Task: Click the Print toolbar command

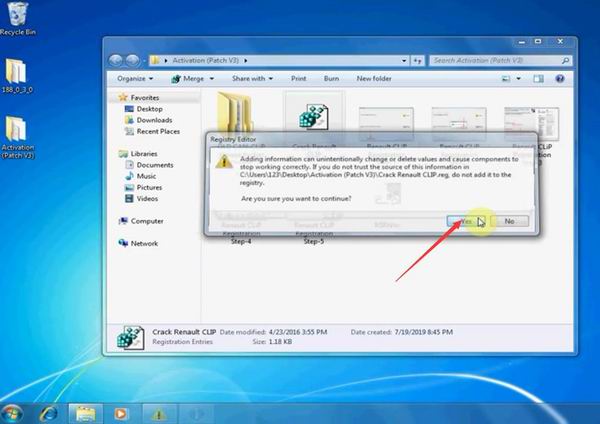Action: coord(298,78)
